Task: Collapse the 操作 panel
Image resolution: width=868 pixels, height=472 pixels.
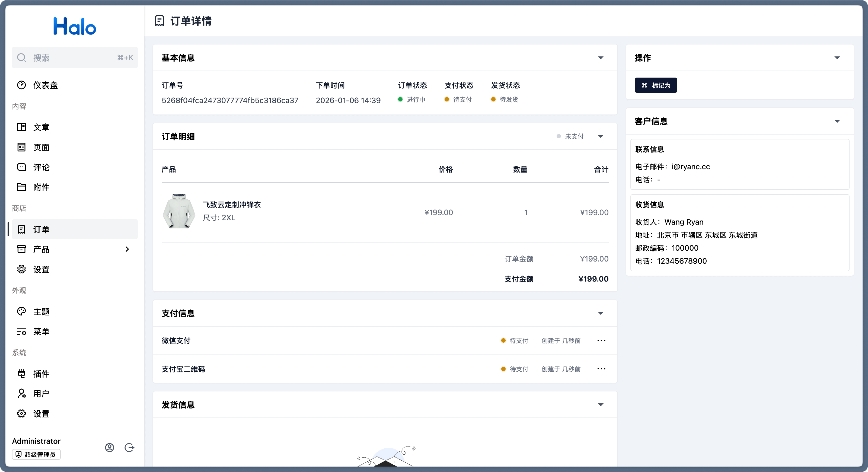Action: pos(837,58)
